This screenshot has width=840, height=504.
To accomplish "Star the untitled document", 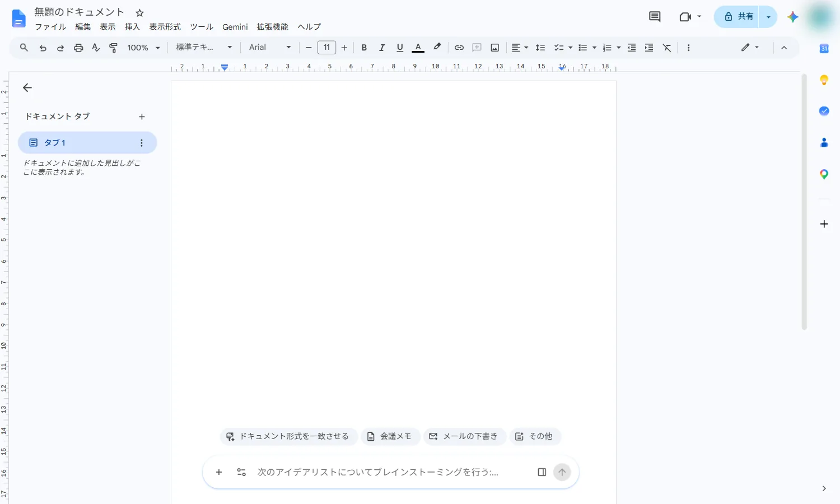I will pos(140,13).
